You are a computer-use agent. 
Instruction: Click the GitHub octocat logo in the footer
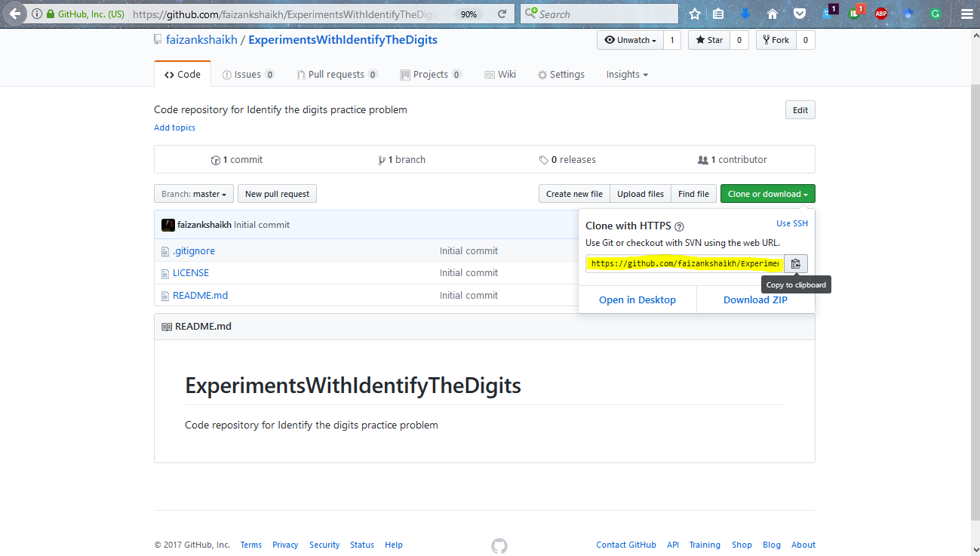(499, 545)
